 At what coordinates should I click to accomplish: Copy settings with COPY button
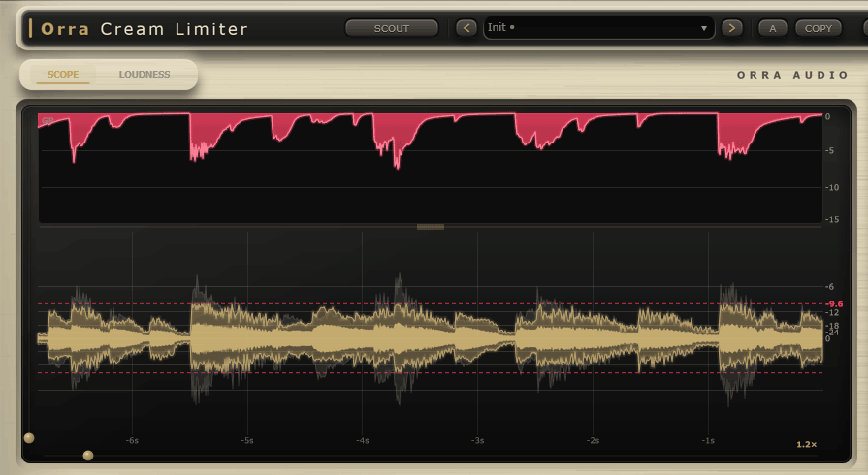819,28
